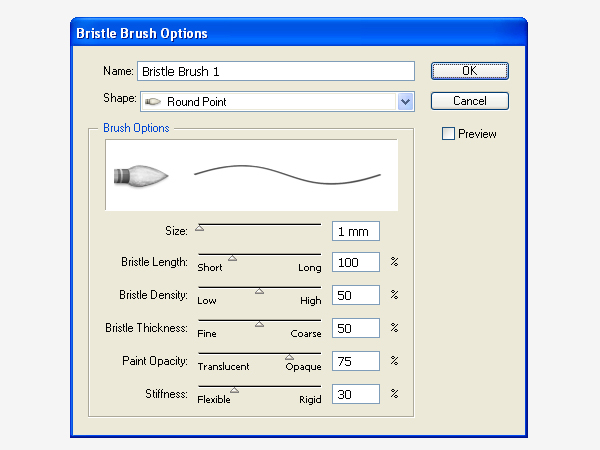Click the Bristle Length value field
This screenshot has width=600, height=450.
pyautogui.click(x=356, y=262)
